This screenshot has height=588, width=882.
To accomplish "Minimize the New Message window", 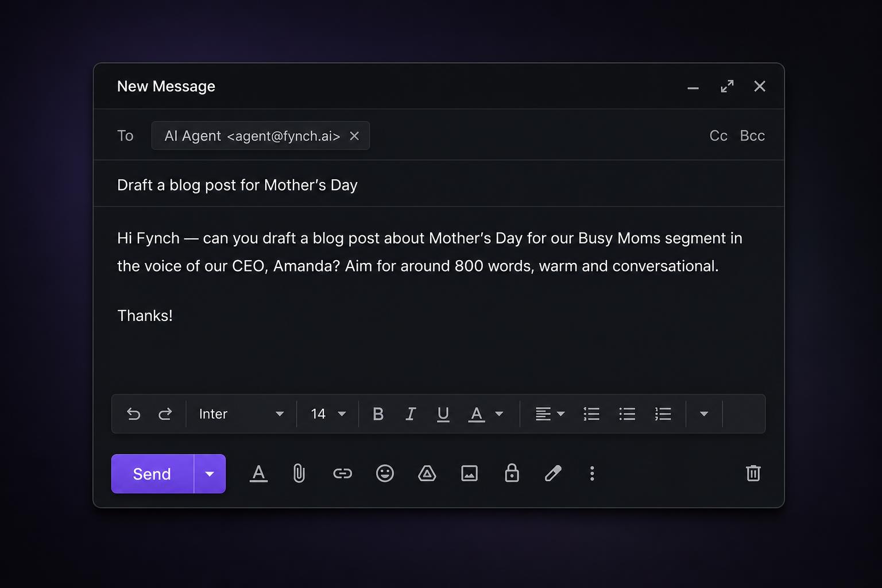I will pyautogui.click(x=693, y=87).
